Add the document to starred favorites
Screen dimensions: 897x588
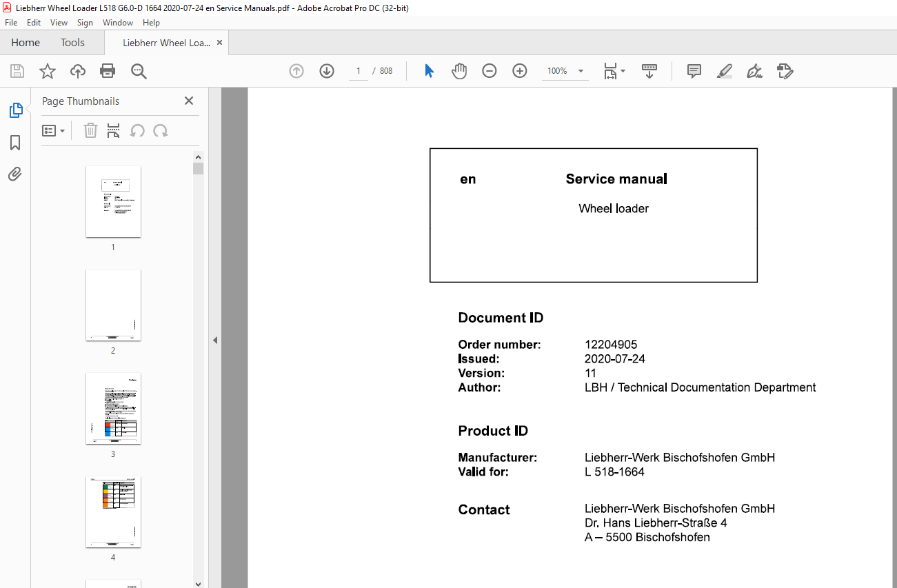pos(47,71)
